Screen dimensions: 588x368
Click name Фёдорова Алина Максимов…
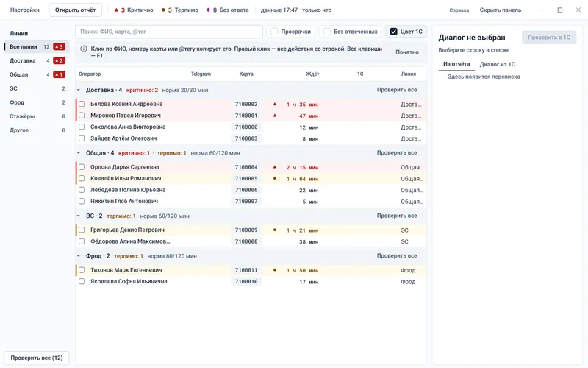130,241
